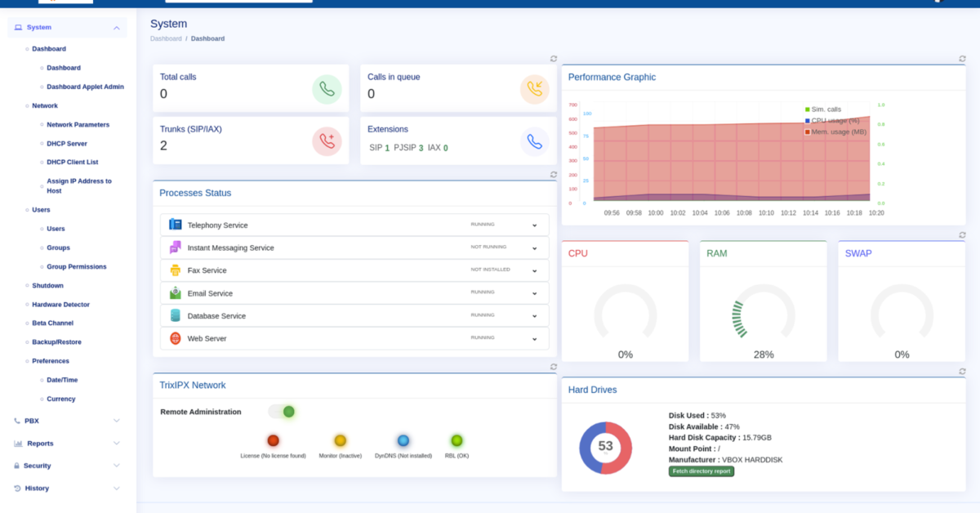980x513 pixels.
Task: Select Backup/Restore from sidebar
Action: point(56,342)
